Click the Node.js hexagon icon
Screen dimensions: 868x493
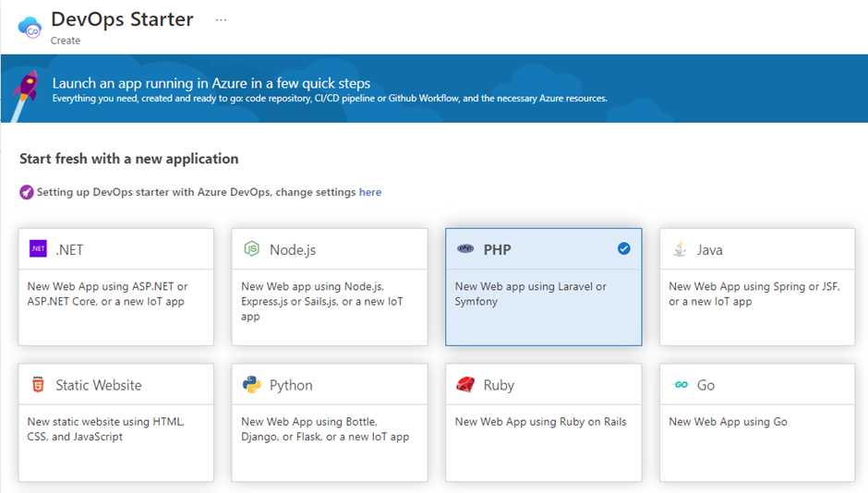pos(251,248)
